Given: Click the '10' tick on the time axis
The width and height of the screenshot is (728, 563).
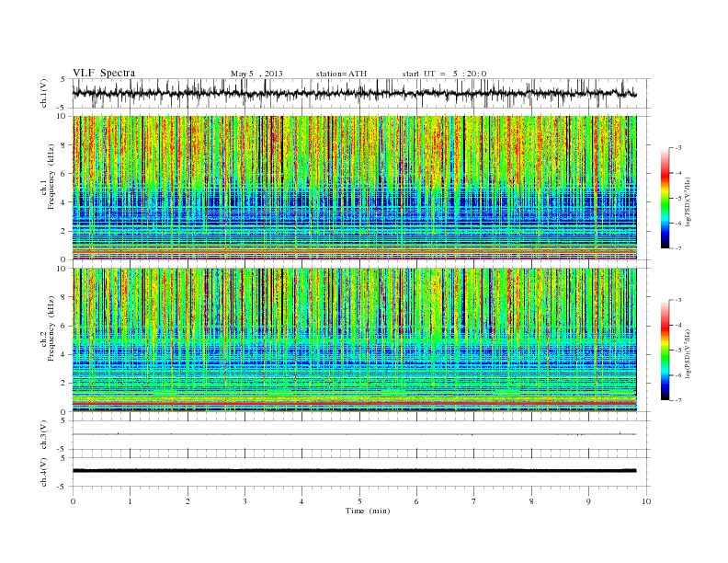Looking at the screenshot, I should point(646,501).
